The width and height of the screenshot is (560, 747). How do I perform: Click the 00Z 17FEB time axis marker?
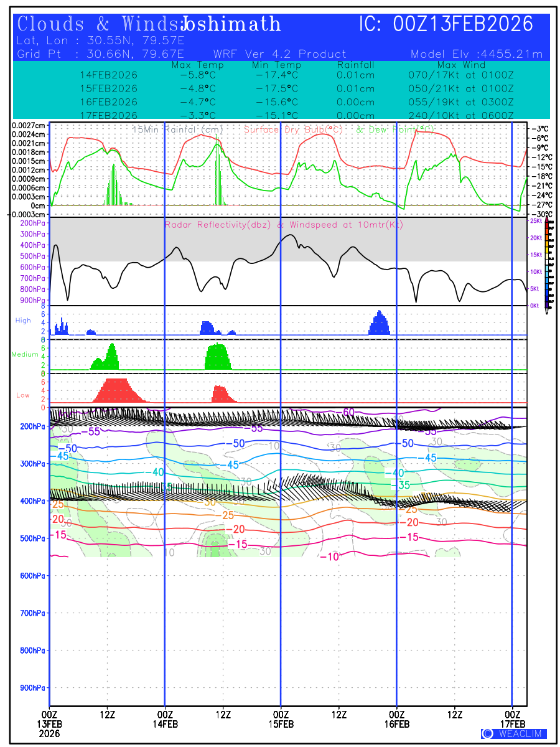pos(513,719)
